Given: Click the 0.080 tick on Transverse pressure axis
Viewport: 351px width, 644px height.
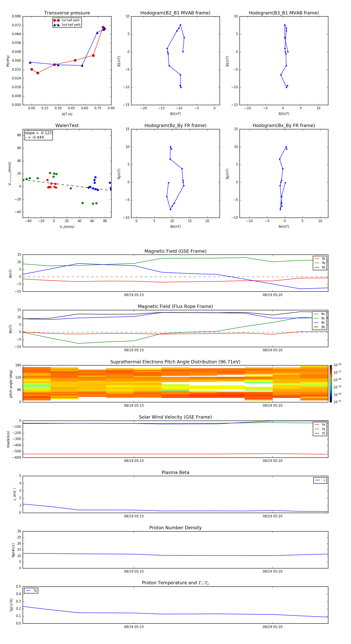Looking at the screenshot, I should tap(17, 16).
